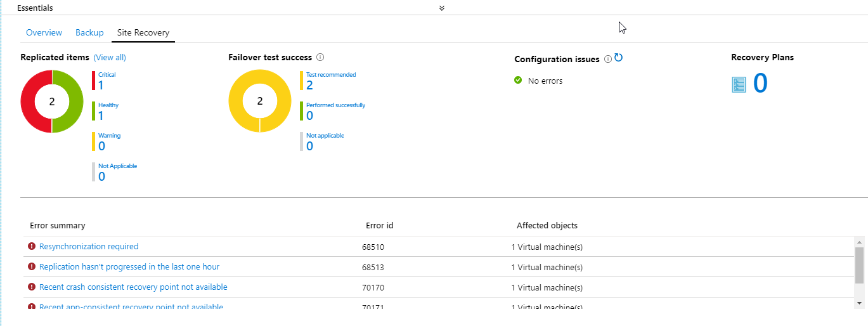868x326 pixels.
Task: Click the red segment of Replicated items donut
Action: 29,101
